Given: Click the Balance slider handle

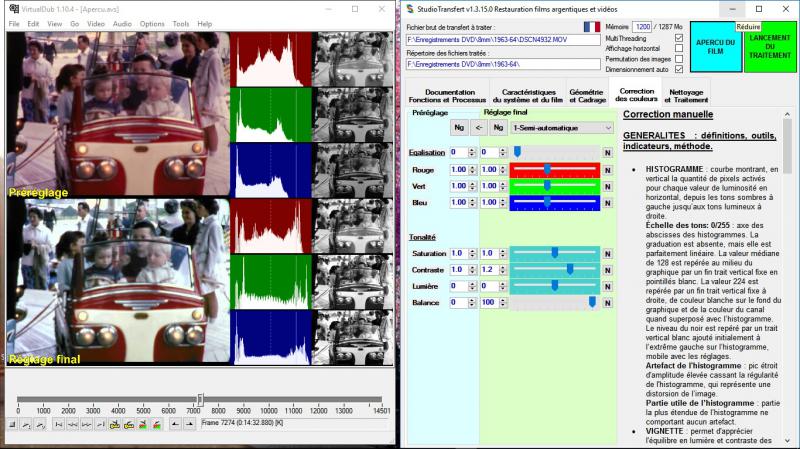Looking at the screenshot, I should pyautogui.click(x=592, y=302).
